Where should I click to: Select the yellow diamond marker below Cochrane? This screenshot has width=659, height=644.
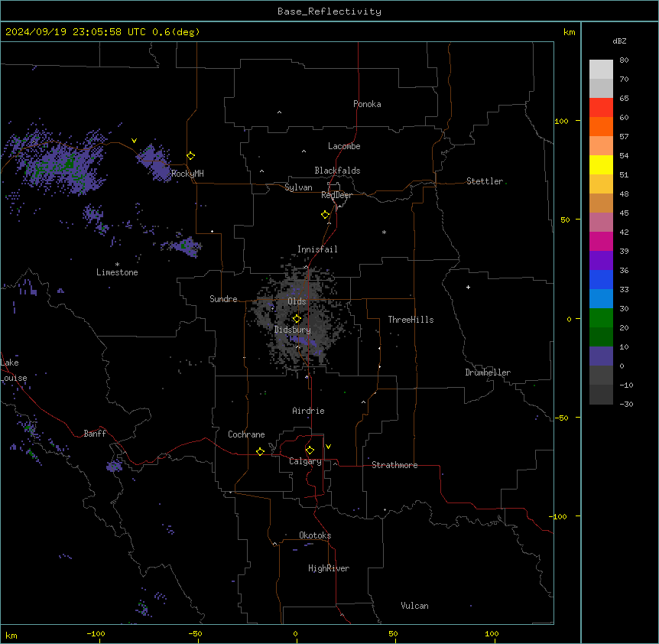pyautogui.click(x=260, y=451)
